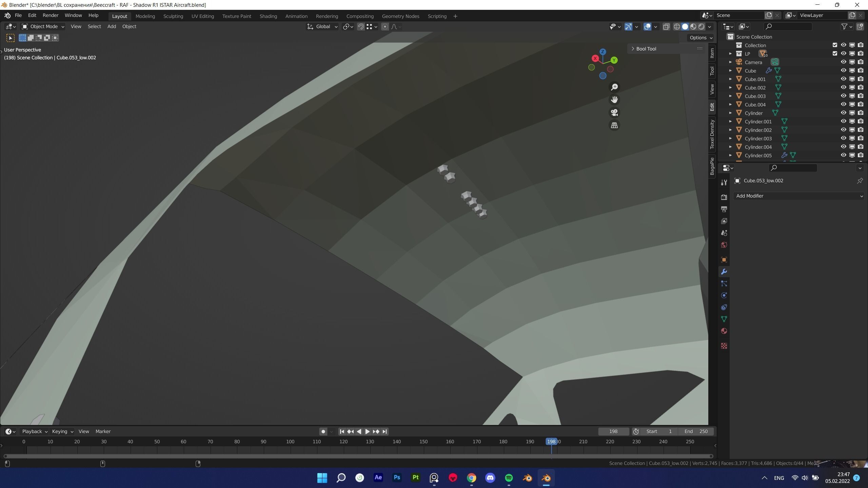Click the pan view hand icon

coord(614,100)
